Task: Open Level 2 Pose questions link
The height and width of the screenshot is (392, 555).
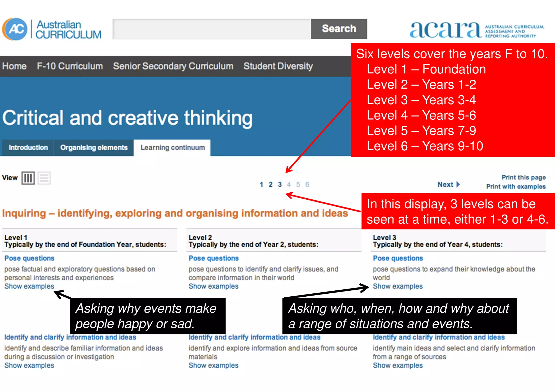Action: [214, 258]
